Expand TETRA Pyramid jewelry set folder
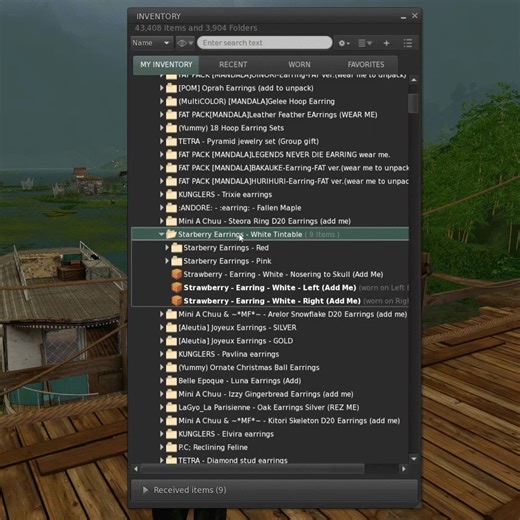 [x=162, y=141]
